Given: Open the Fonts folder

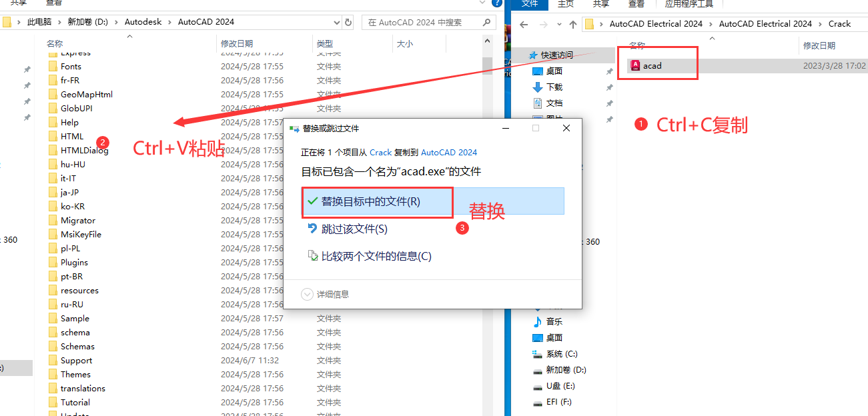Looking at the screenshot, I should [71, 66].
